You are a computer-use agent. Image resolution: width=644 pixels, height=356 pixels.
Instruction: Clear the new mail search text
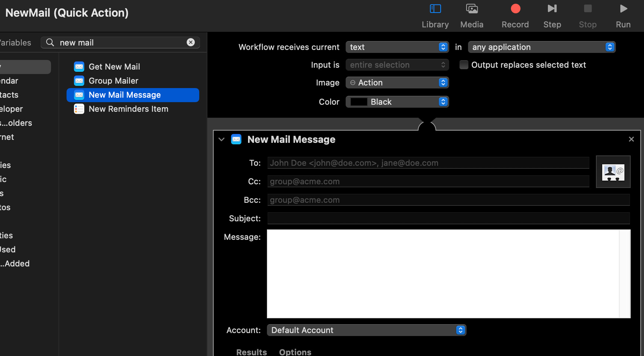[x=191, y=42]
